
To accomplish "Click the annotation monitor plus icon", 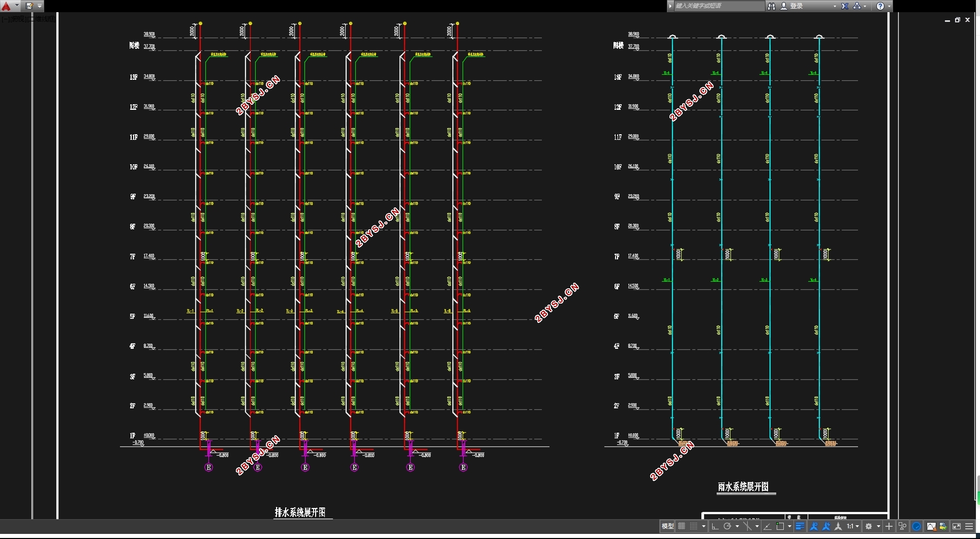I will tap(889, 526).
